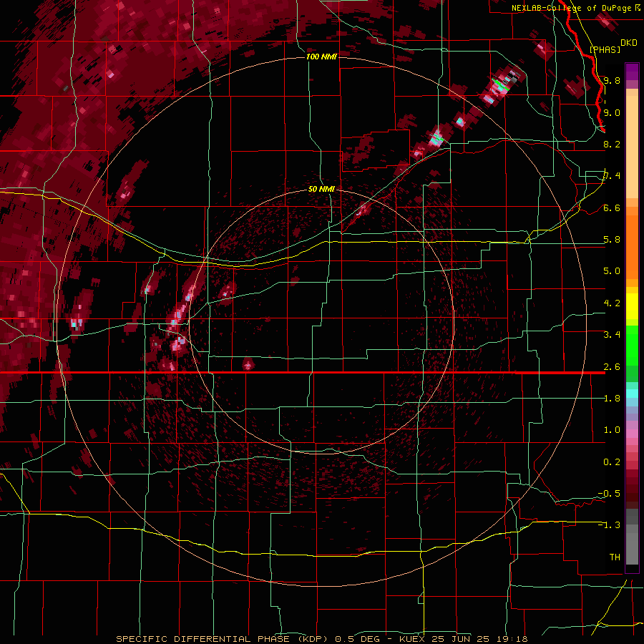The height and width of the screenshot is (644, 644).
Task: Click the 5.0 value on the color scale
Action: click(612, 271)
